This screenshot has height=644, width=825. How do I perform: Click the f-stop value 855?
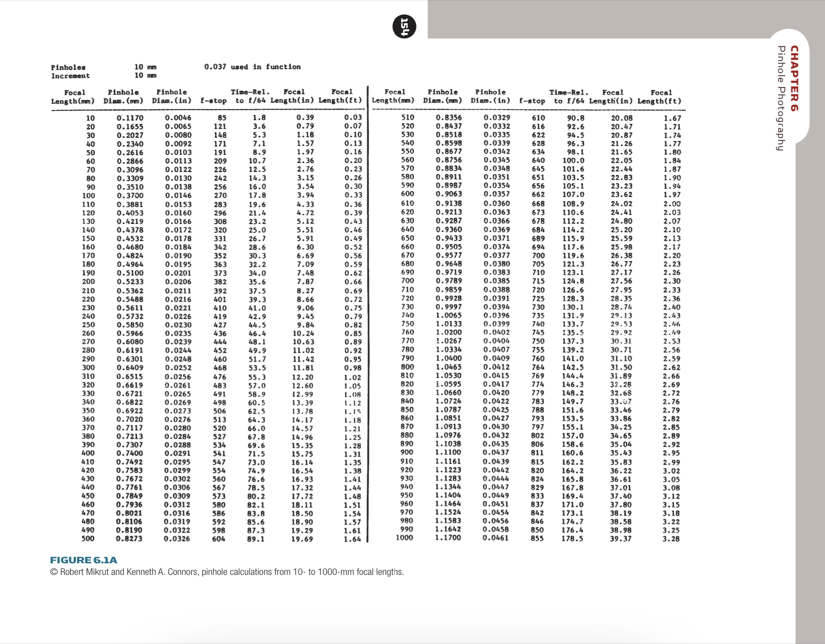537,538
